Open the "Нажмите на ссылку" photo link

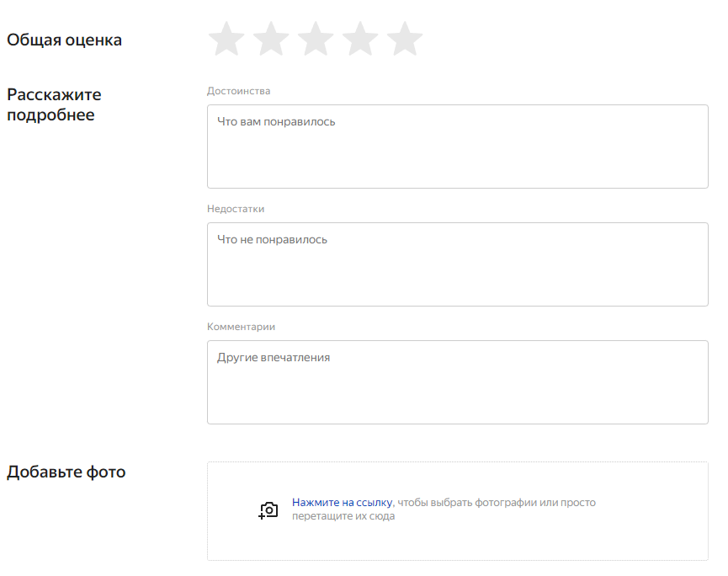pyautogui.click(x=343, y=502)
